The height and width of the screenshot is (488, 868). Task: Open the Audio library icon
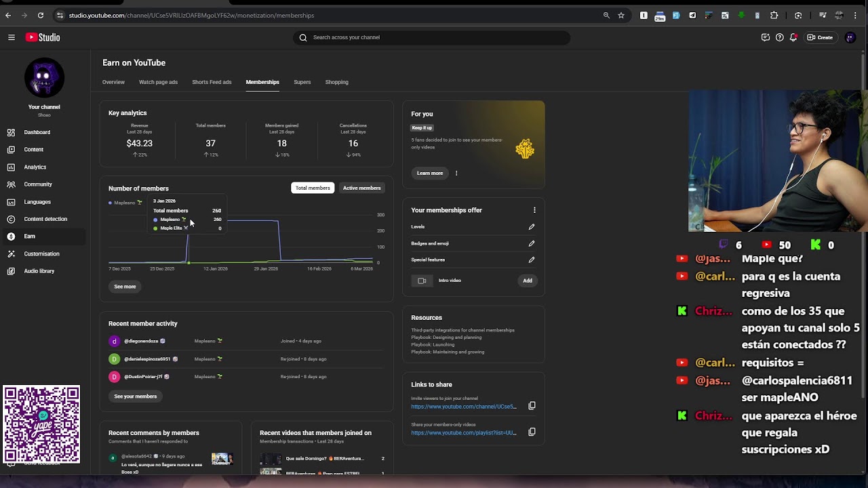click(11, 271)
